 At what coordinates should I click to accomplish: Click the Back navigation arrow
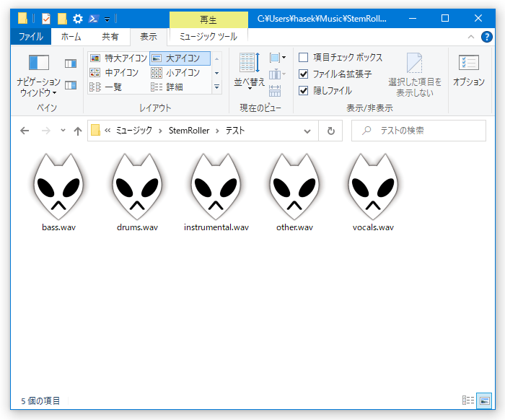pos(25,131)
